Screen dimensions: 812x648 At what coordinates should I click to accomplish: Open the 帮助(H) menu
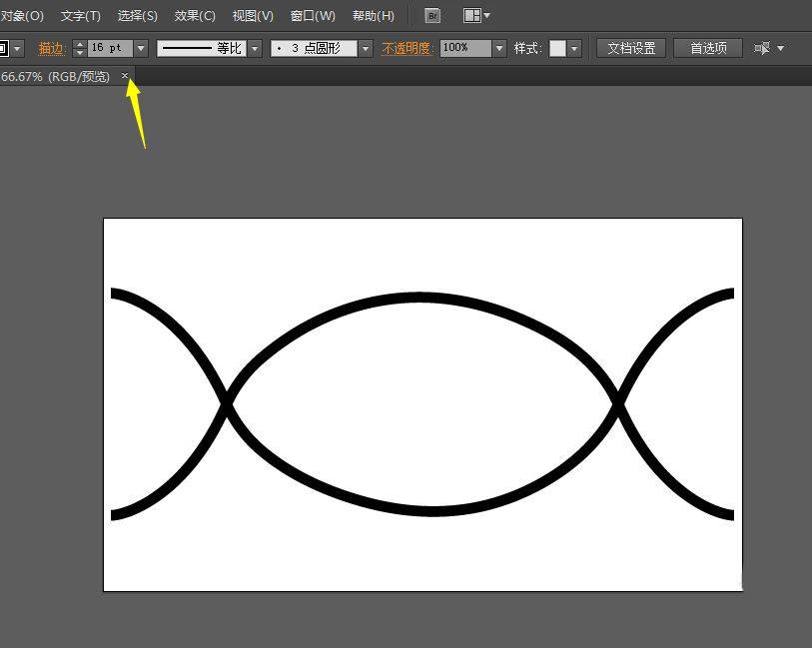click(374, 16)
